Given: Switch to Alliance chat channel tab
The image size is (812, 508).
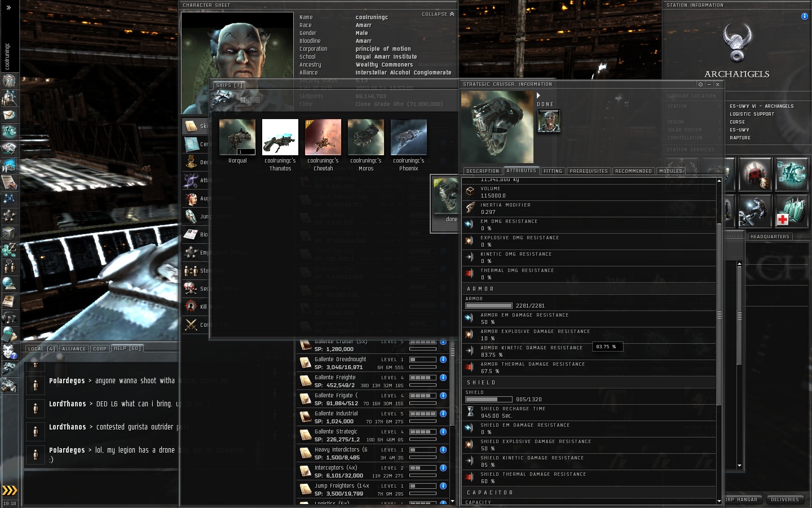Looking at the screenshot, I should [x=74, y=349].
